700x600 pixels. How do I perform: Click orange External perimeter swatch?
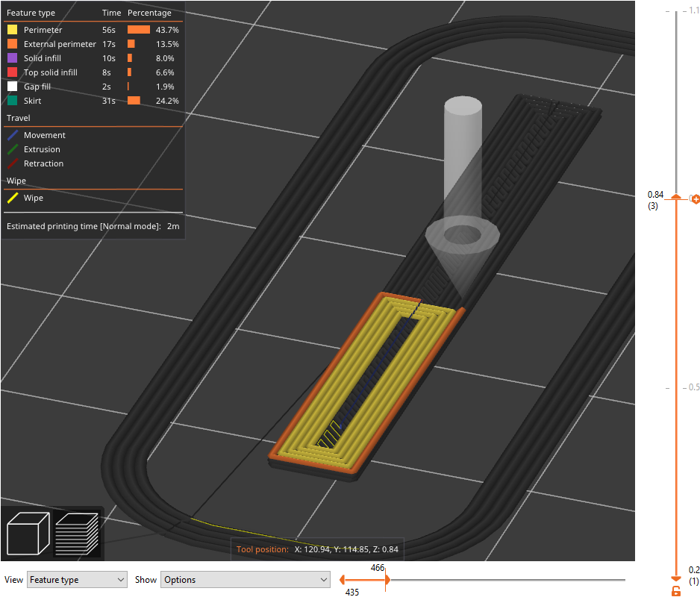(13, 44)
